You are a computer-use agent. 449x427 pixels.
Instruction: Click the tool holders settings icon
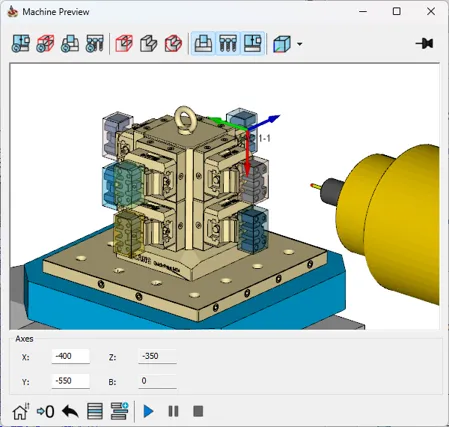(95, 43)
